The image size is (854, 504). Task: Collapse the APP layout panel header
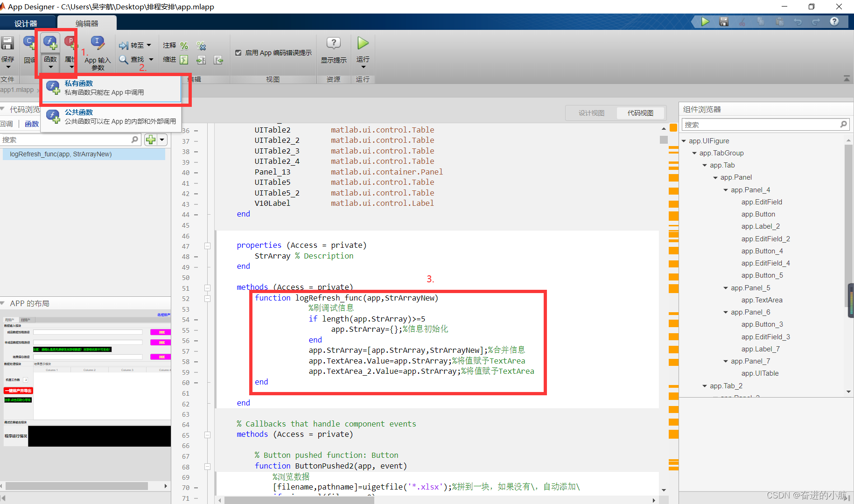[3, 303]
